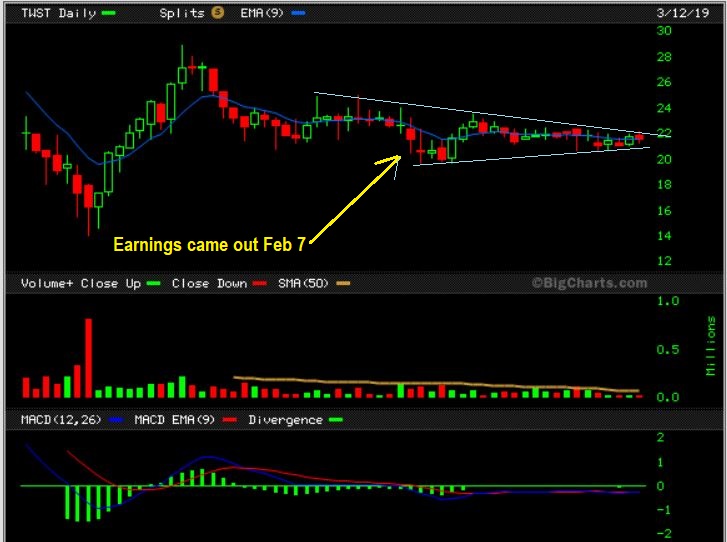Click the red Close Down legend swatch
The width and height of the screenshot is (727, 542).
point(260,283)
